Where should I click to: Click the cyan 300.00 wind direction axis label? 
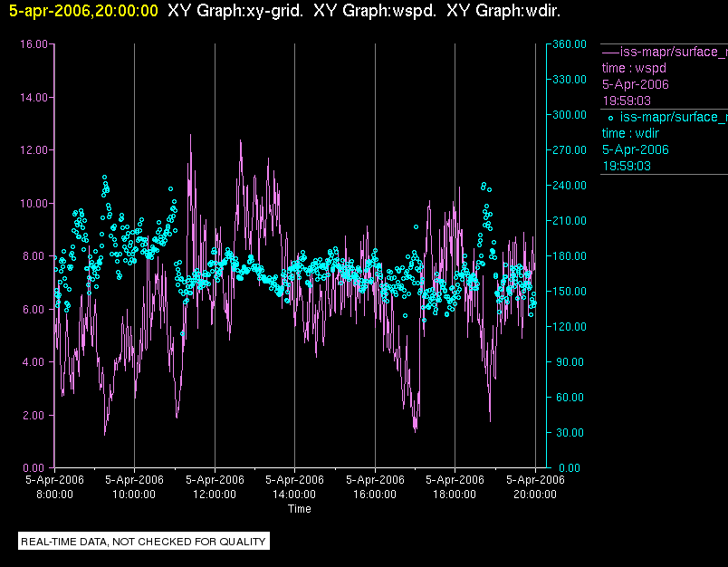[570, 115]
